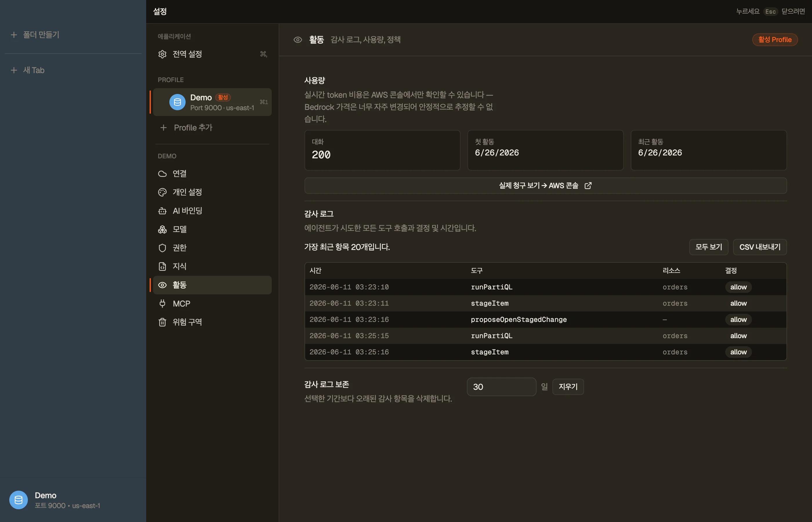Open the 위험 구역 section
Image resolution: width=812 pixels, height=522 pixels.
pyautogui.click(x=212, y=322)
